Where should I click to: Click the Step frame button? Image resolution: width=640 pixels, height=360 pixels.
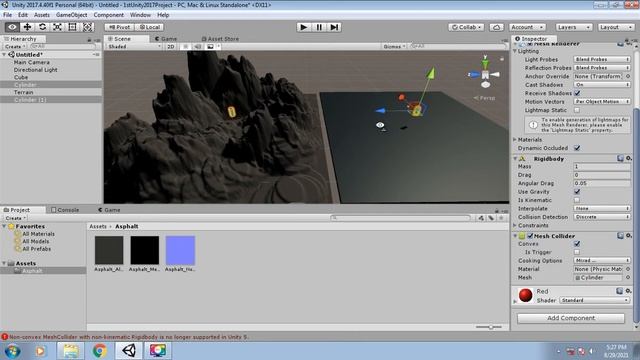click(334, 27)
